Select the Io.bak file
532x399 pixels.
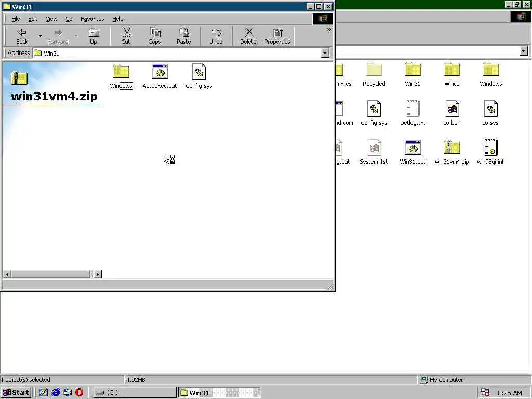coord(452,113)
